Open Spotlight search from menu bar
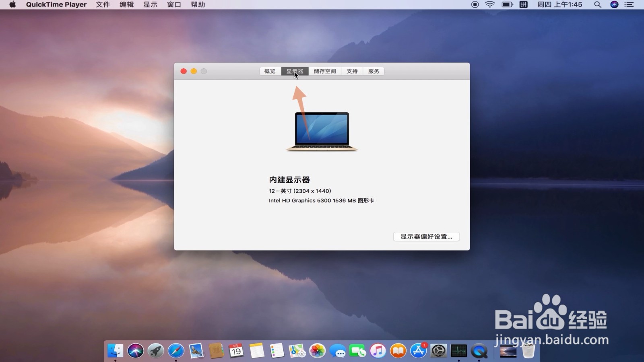The width and height of the screenshot is (644, 362). (597, 4)
